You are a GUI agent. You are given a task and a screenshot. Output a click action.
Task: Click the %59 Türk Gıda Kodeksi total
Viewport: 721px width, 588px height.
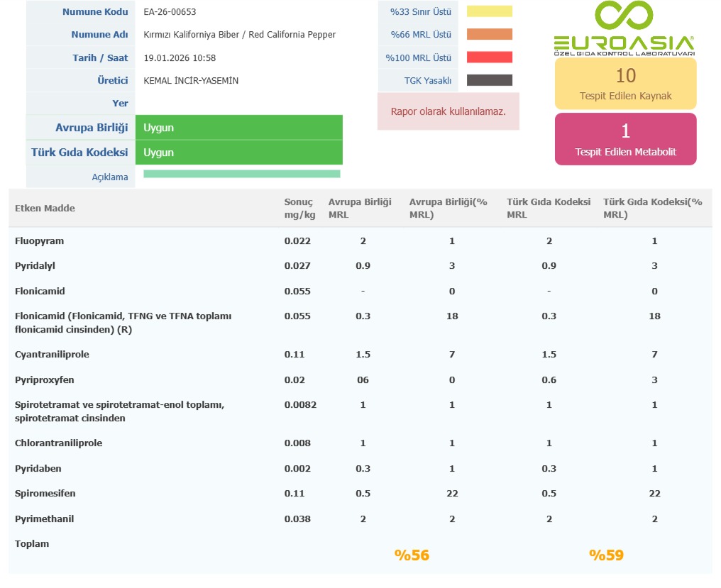coord(606,555)
